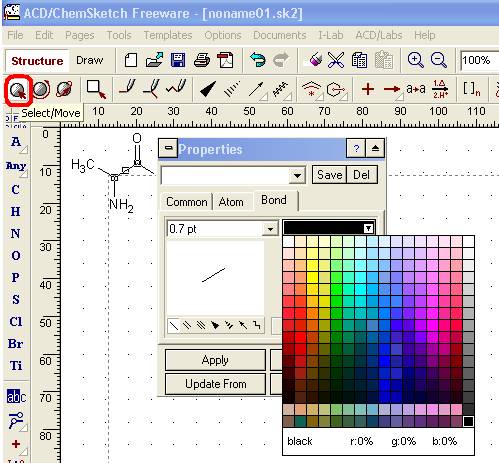Image resolution: width=499 pixels, height=463 pixels.
Task: Collapse the Properties panel with the arrow
Action: (375, 148)
